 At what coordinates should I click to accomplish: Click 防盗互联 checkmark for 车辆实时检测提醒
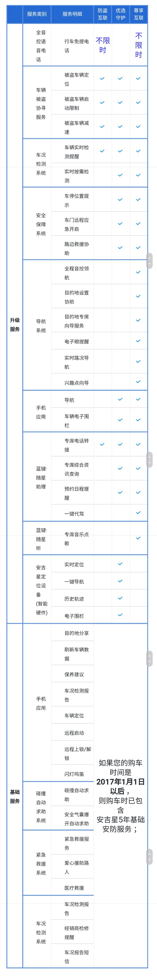click(102, 151)
